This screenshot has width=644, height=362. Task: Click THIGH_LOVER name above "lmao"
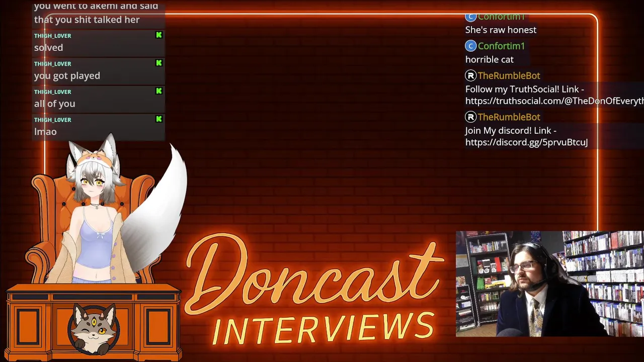pyautogui.click(x=52, y=120)
